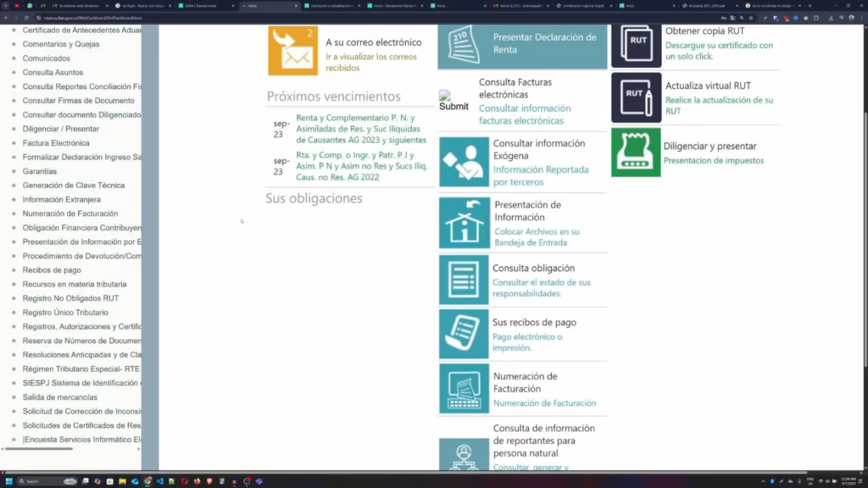
Task: Click the Windows taskbar Search box
Action: 47,481
